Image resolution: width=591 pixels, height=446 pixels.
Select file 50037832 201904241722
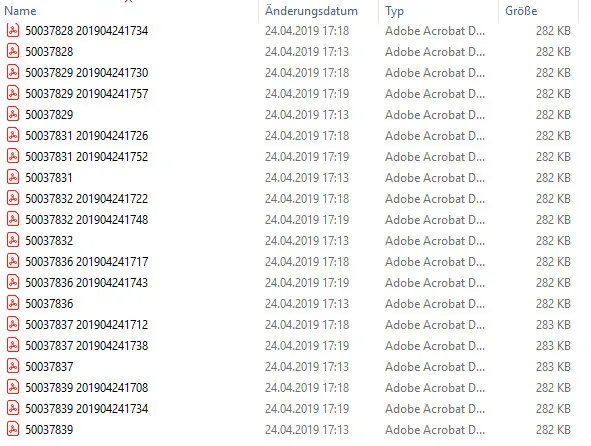87,198
